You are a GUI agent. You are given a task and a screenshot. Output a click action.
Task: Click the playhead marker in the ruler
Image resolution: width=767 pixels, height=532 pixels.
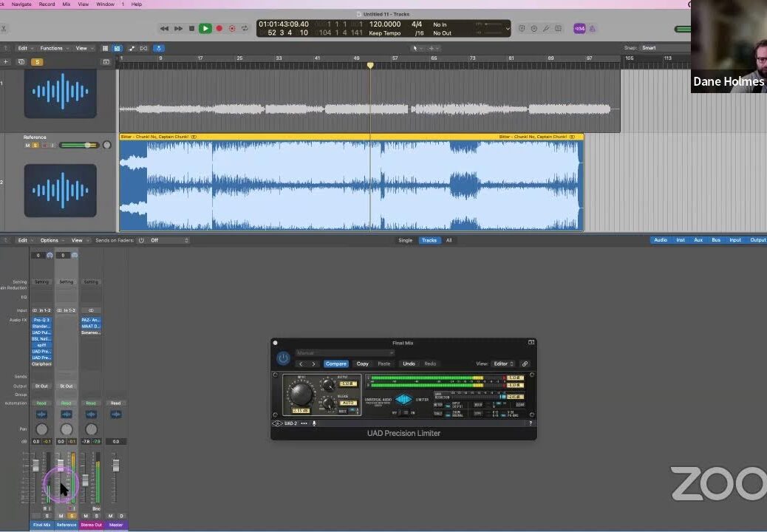point(370,65)
